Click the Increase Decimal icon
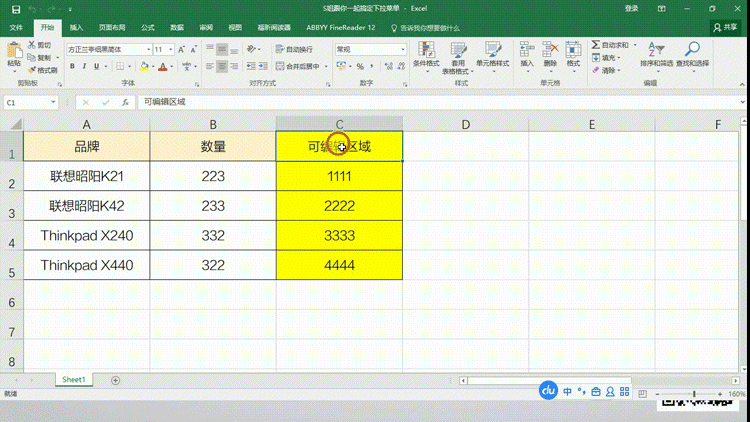The image size is (750, 422). click(388, 67)
